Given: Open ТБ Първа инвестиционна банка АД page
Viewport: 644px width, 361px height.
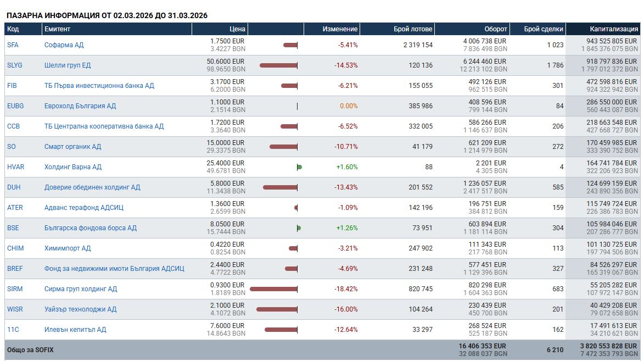Looking at the screenshot, I should tap(99, 86).
